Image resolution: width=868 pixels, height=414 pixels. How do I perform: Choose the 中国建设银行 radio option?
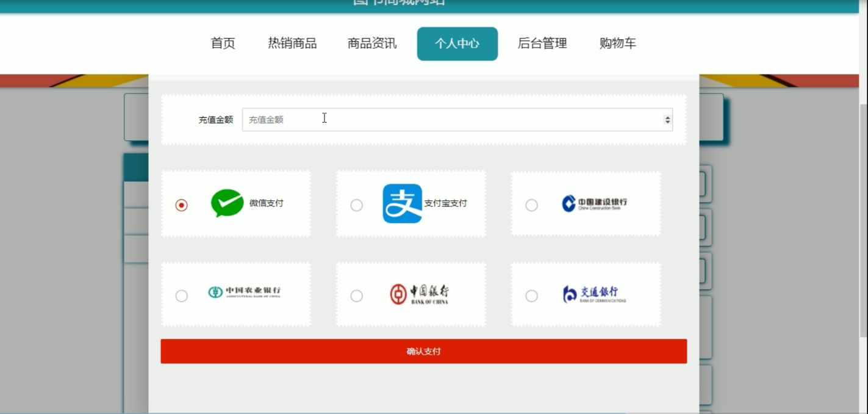point(531,205)
